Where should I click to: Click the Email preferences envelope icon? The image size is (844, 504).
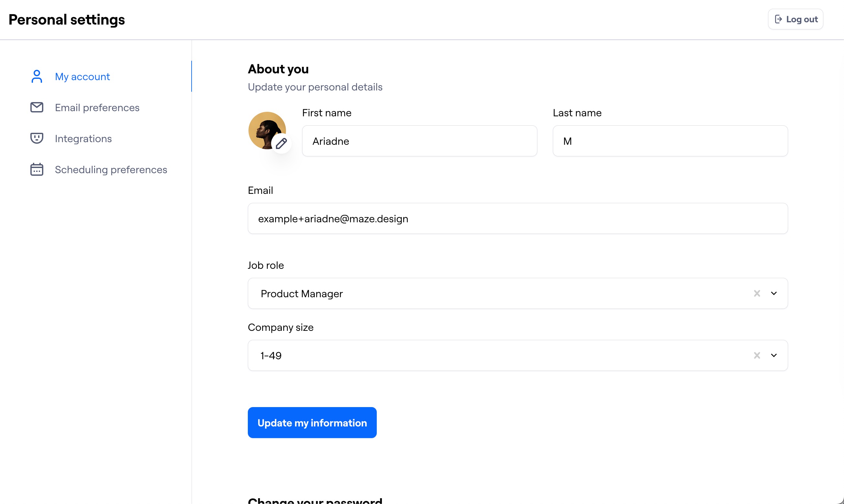37,107
